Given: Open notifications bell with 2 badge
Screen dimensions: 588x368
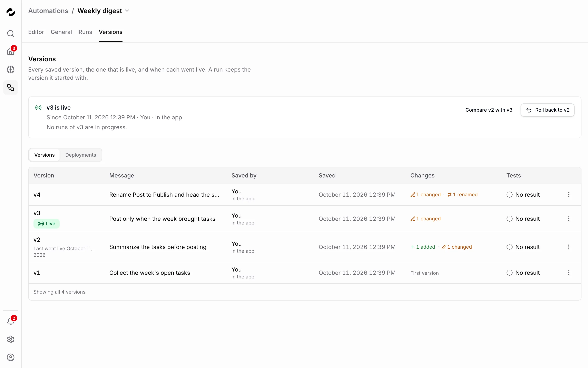Looking at the screenshot, I should point(10,321).
